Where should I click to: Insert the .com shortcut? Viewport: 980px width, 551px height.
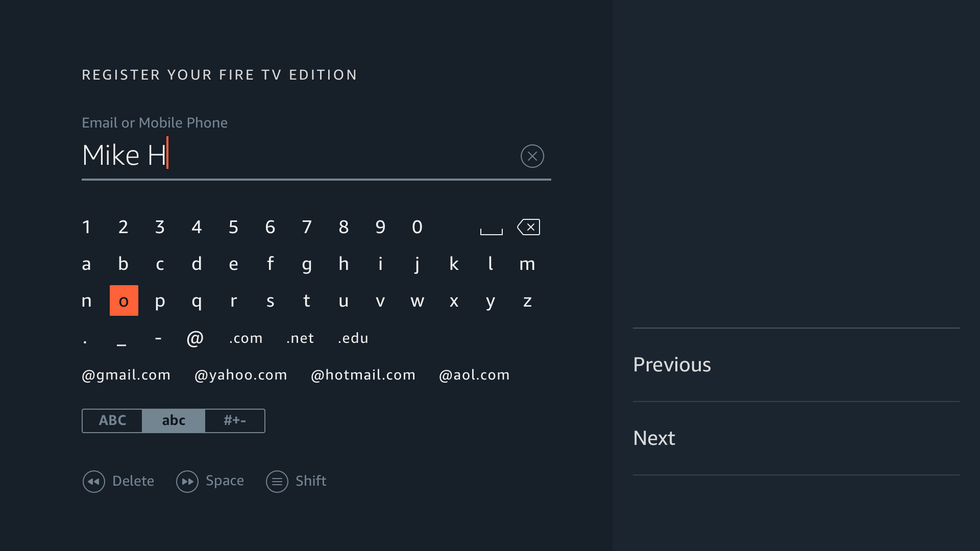click(x=246, y=338)
